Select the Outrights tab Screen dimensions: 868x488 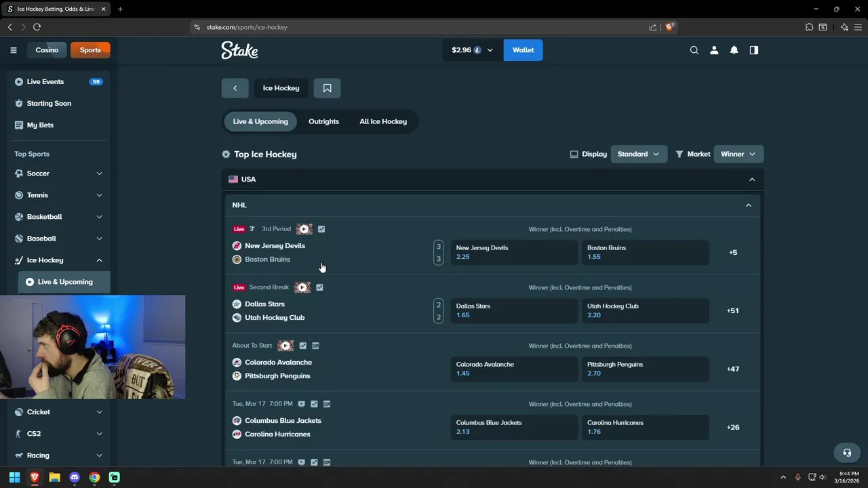tap(323, 122)
